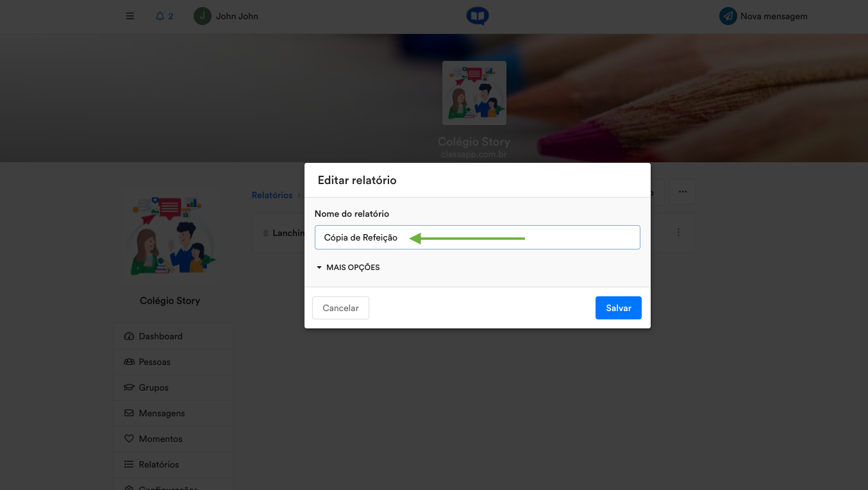Click the Nova mensagem paper plane icon
The width and height of the screenshot is (868, 490).
click(x=728, y=16)
